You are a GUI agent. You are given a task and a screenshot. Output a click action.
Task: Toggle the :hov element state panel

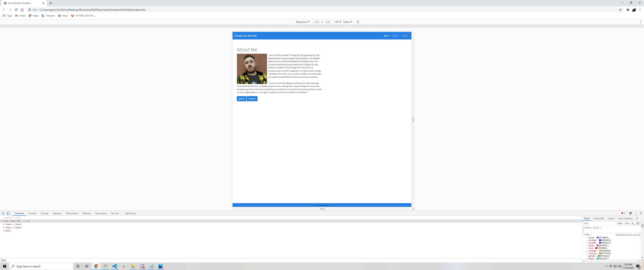(620, 223)
